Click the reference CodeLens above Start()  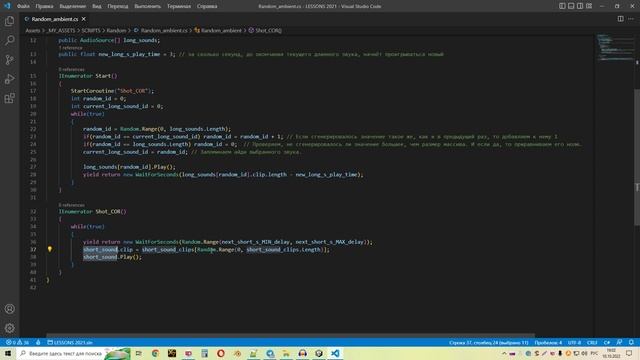point(71,69)
